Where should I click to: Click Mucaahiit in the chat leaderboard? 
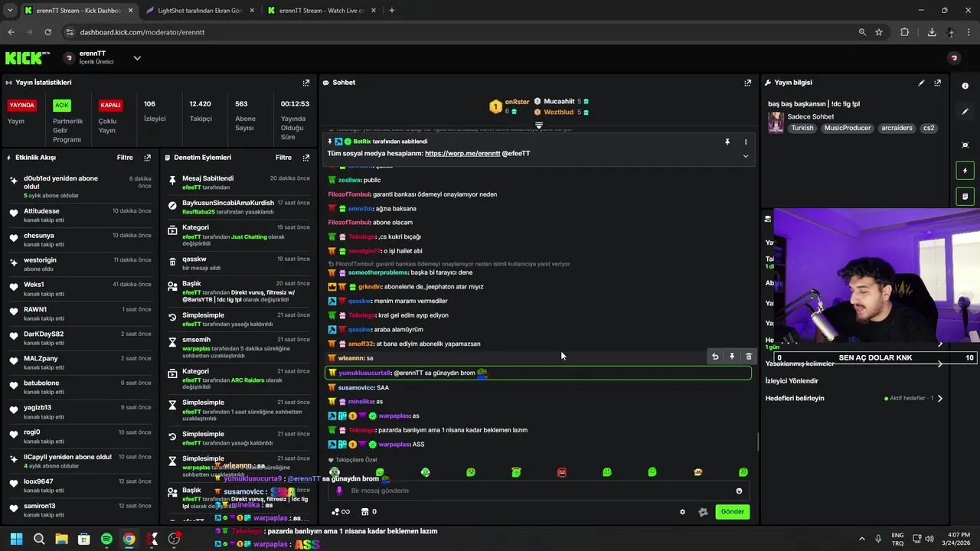click(559, 102)
